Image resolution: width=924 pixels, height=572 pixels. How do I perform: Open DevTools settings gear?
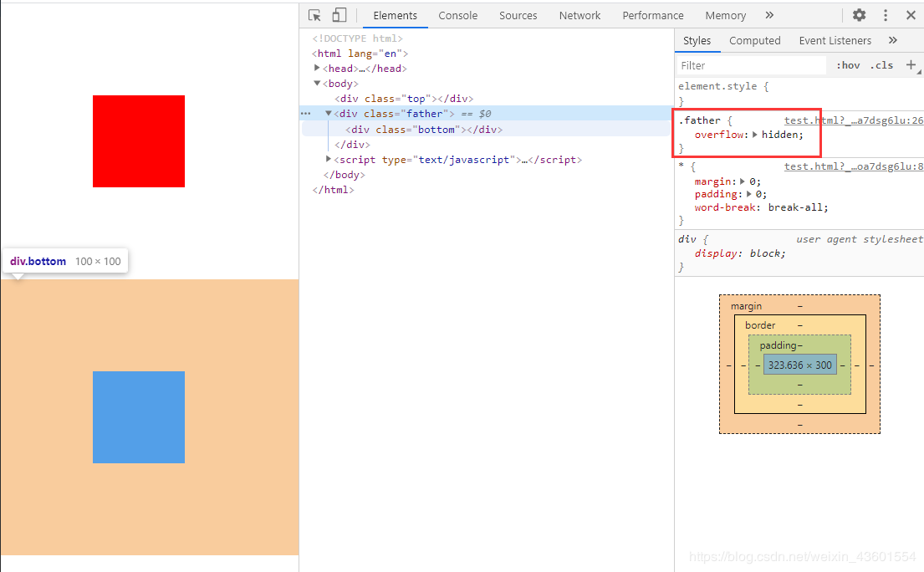[859, 15]
